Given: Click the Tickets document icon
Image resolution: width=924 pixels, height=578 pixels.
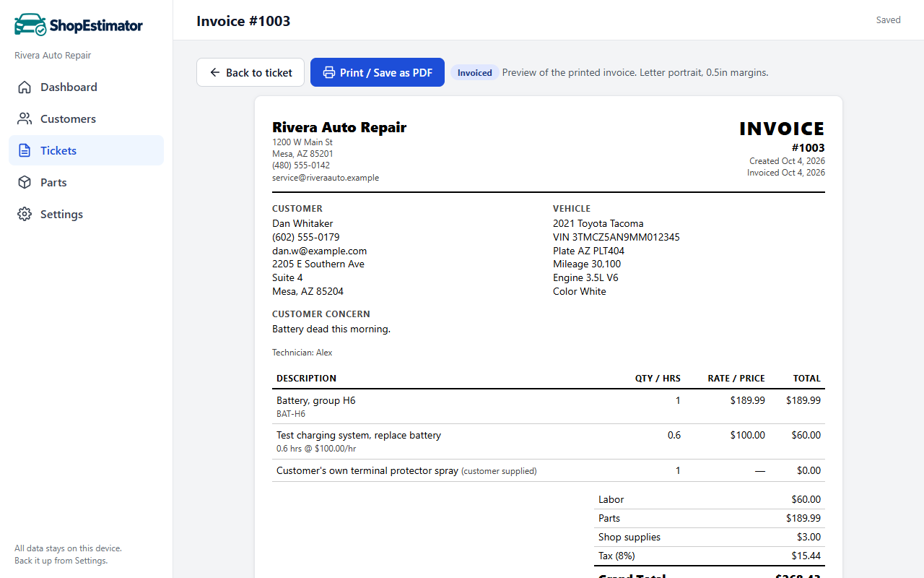Looking at the screenshot, I should tap(25, 151).
